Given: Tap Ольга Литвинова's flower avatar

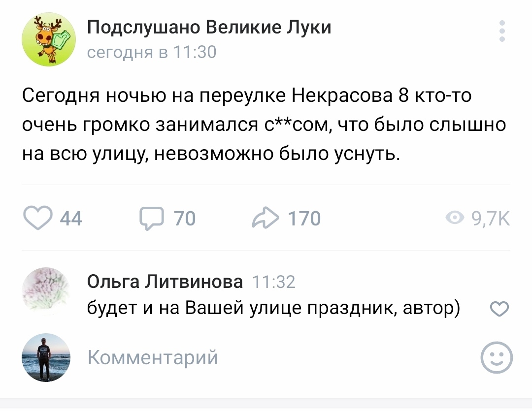Looking at the screenshot, I should click(46, 291).
